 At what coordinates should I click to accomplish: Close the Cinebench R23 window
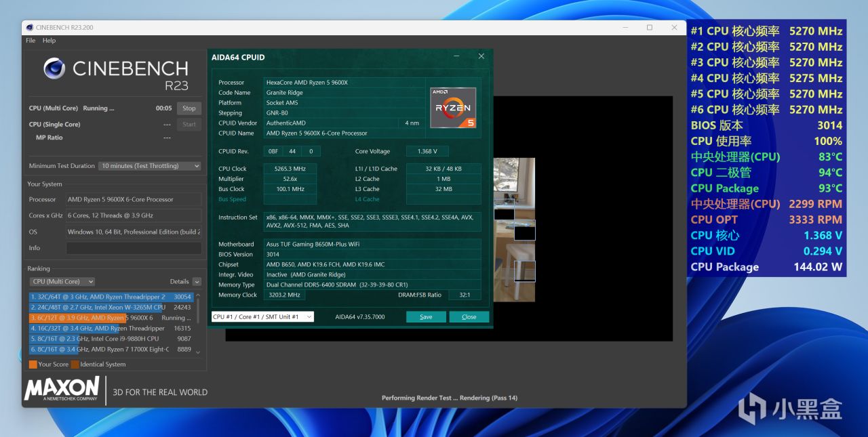tap(674, 28)
